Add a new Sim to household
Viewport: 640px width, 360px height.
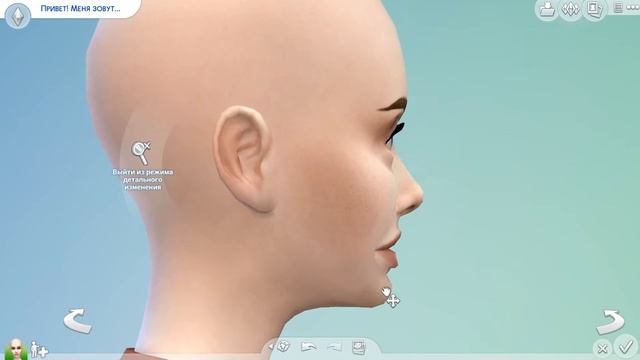click(x=39, y=349)
